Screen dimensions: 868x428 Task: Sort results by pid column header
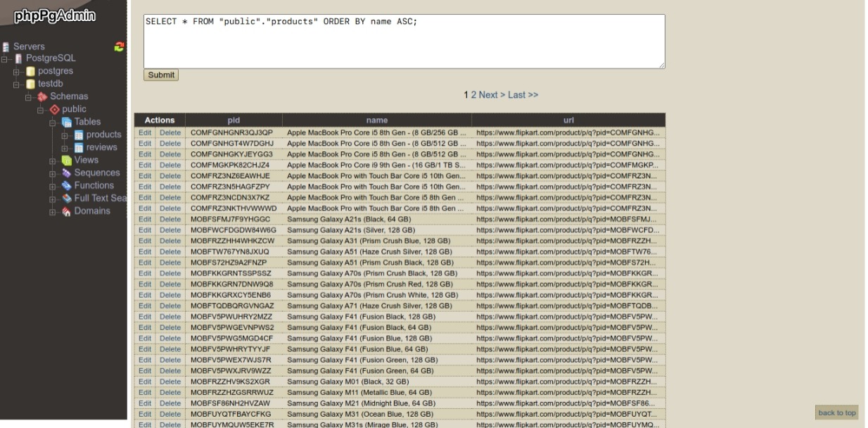[x=234, y=120]
